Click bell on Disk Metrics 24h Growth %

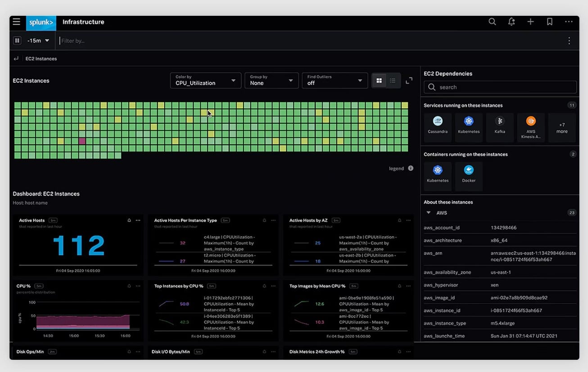pyautogui.click(x=399, y=352)
